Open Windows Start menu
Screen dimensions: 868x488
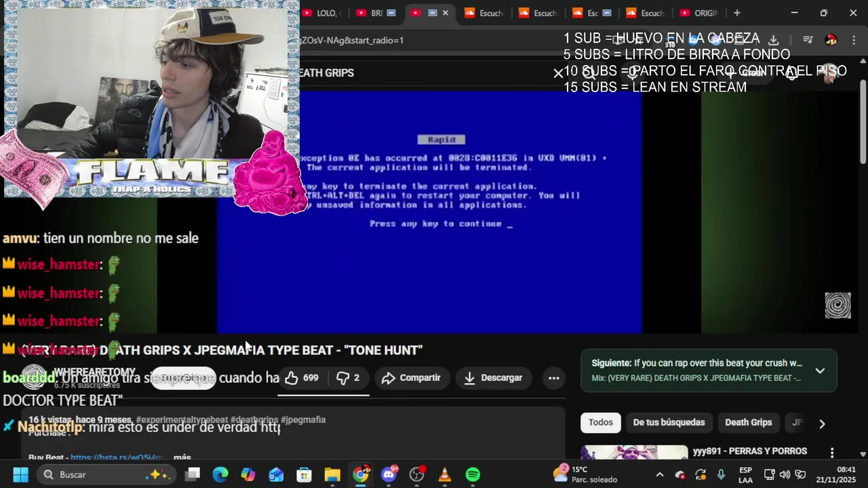pos(20,474)
